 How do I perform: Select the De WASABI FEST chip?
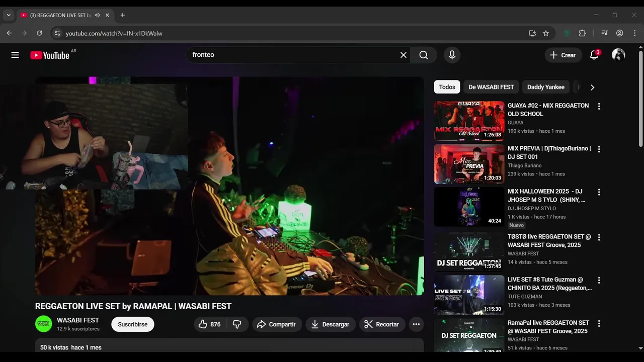tap(491, 87)
